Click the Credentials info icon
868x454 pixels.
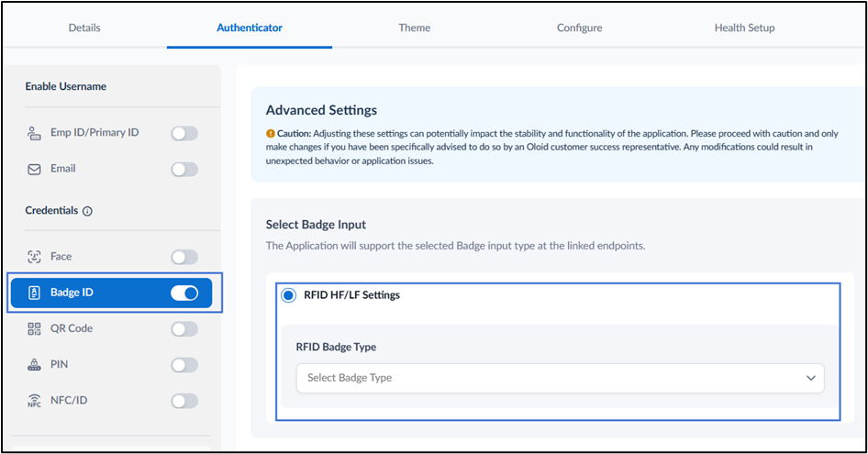point(87,211)
